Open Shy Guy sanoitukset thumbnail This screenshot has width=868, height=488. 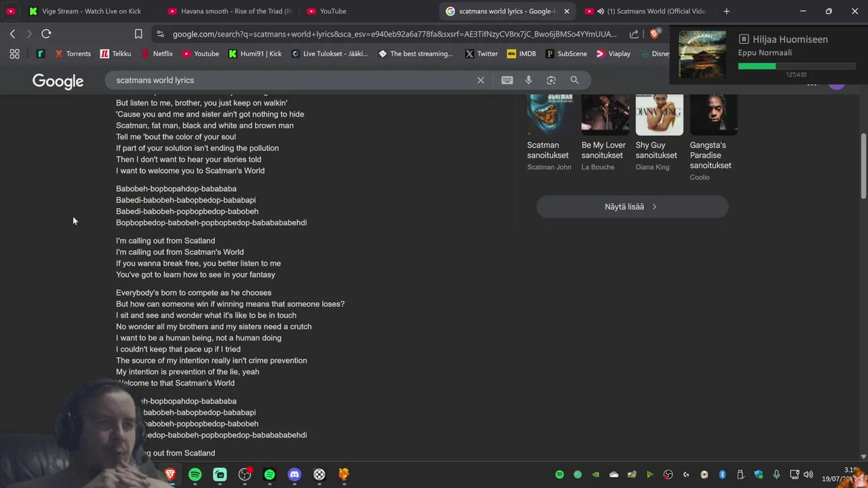(659, 115)
